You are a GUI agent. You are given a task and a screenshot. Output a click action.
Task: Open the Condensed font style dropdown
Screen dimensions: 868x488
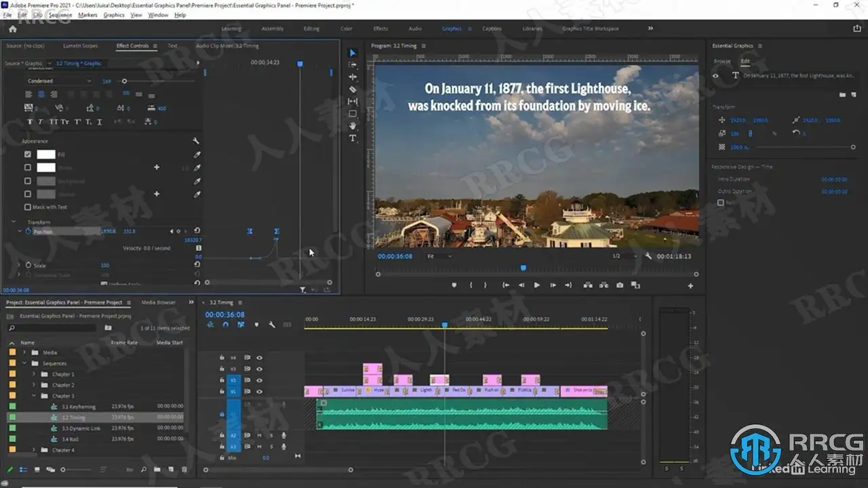pyautogui.click(x=60, y=81)
